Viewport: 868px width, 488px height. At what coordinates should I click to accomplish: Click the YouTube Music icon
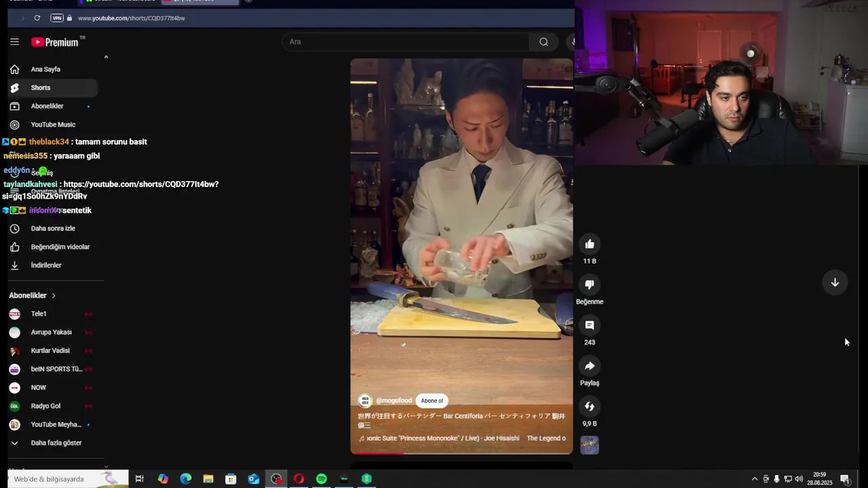pos(14,125)
